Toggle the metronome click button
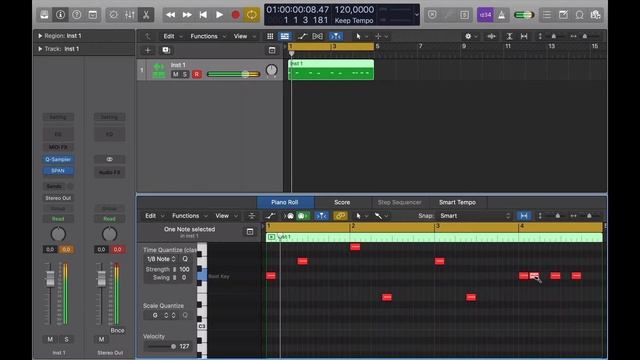Screen dimensions: 640x360 pos(502,15)
